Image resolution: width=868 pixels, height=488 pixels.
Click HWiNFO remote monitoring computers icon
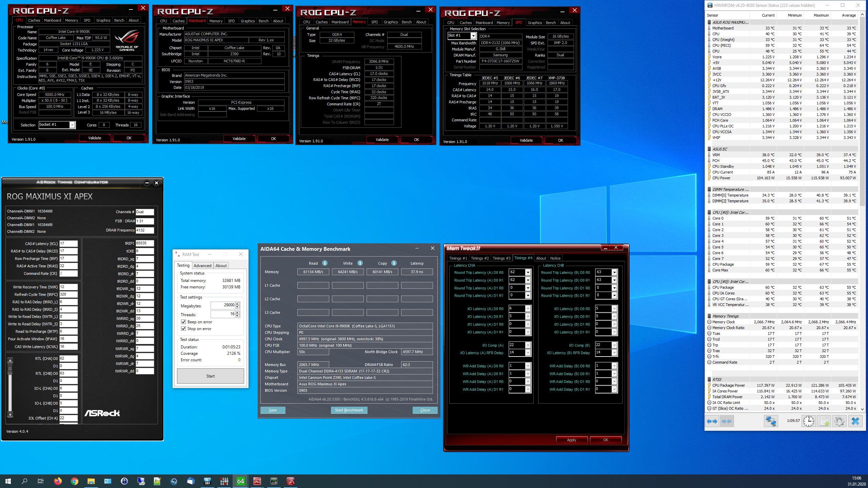point(770,421)
